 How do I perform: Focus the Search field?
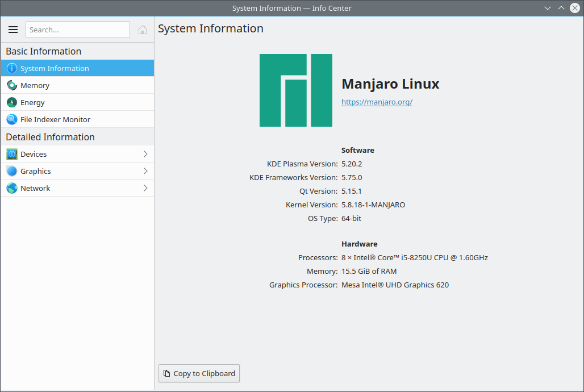coord(77,30)
